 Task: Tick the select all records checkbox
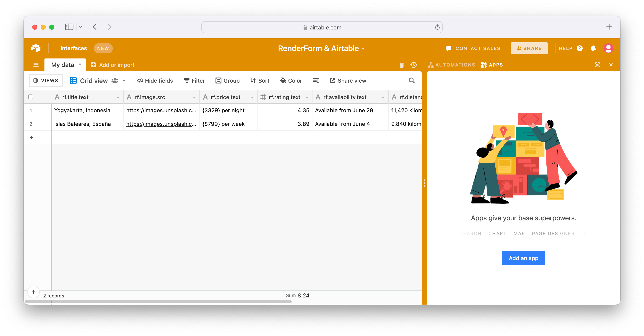tap(31, 97)
